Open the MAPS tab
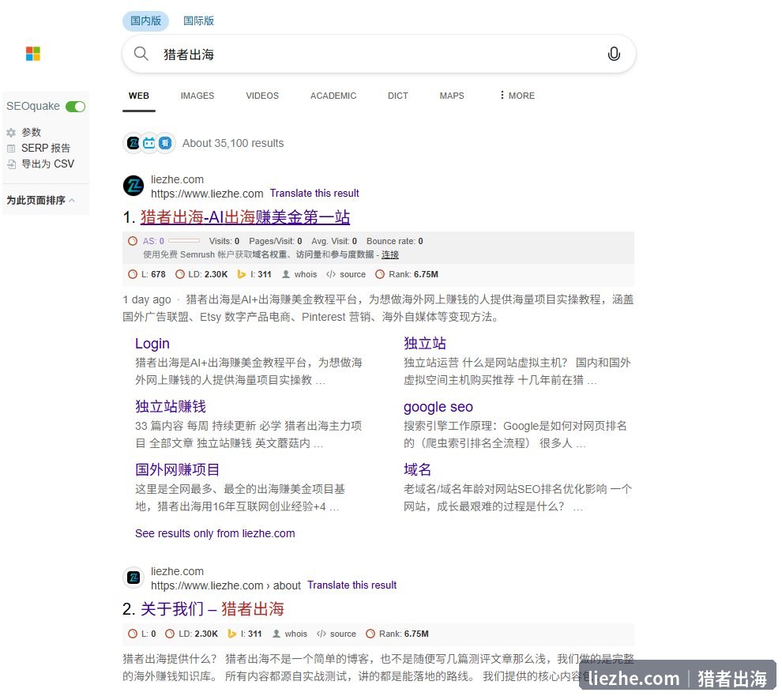Screen dimensions: 782x700 click(x=452, y=96)
